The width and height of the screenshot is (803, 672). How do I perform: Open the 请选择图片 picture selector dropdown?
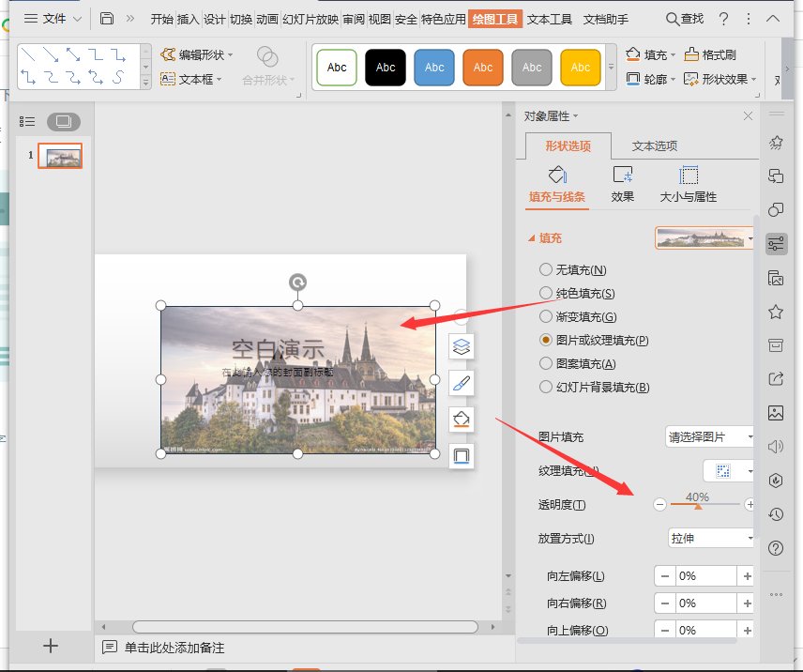(710, 436)
